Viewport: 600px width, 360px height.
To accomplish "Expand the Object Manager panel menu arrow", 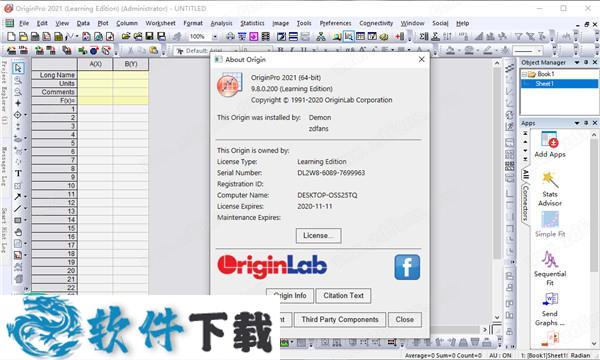I will click(577, 62).
